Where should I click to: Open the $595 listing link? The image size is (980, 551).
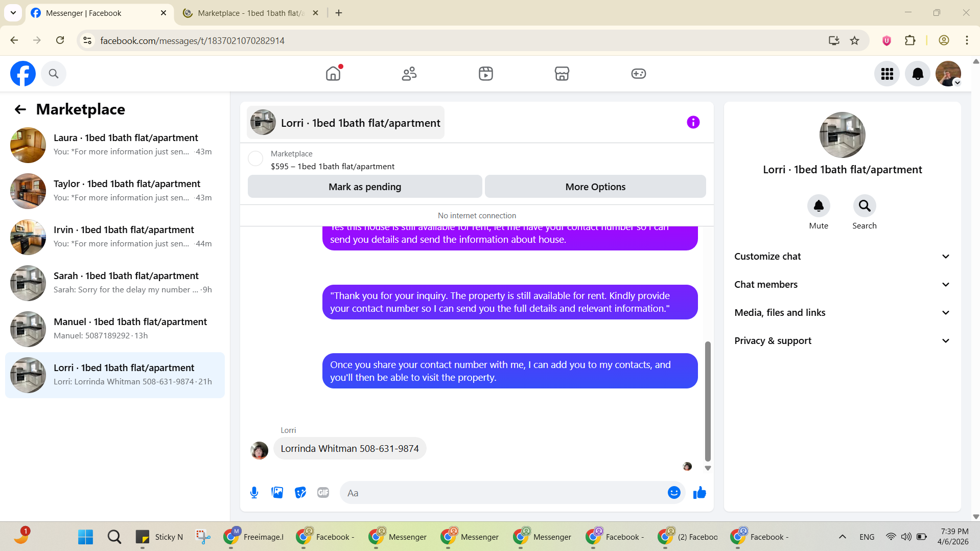[x=333, y=167]
